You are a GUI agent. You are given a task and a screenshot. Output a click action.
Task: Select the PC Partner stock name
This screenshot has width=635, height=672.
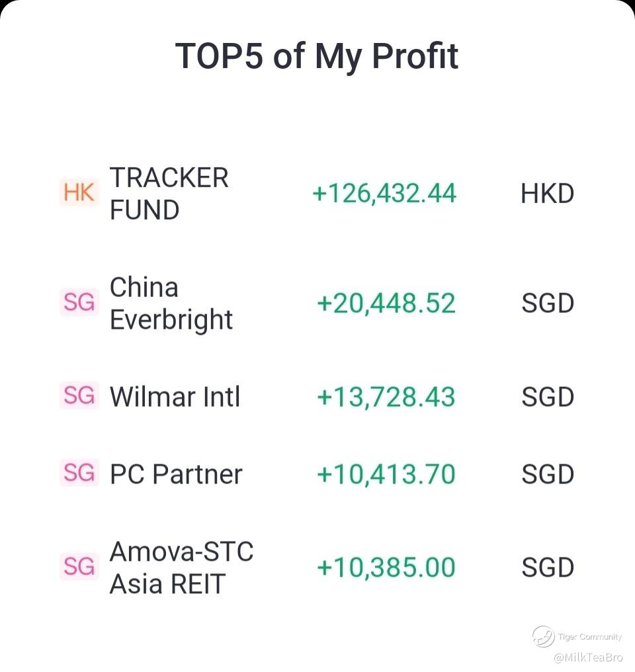[176, 474]
